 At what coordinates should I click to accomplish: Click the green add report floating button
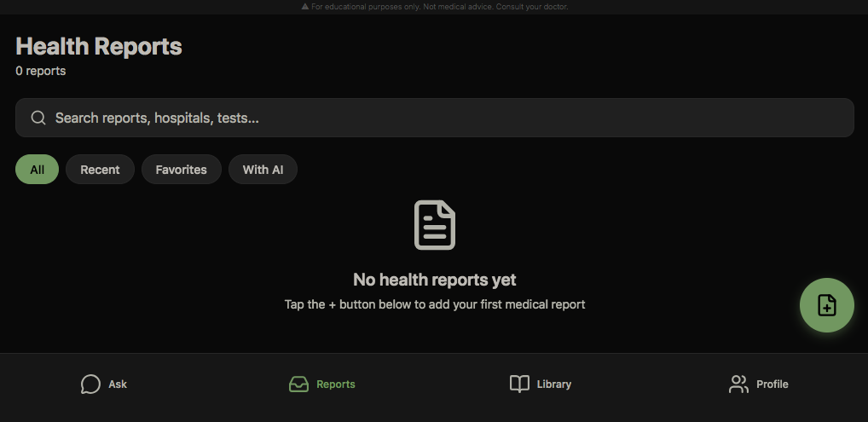tap(826, 305)
